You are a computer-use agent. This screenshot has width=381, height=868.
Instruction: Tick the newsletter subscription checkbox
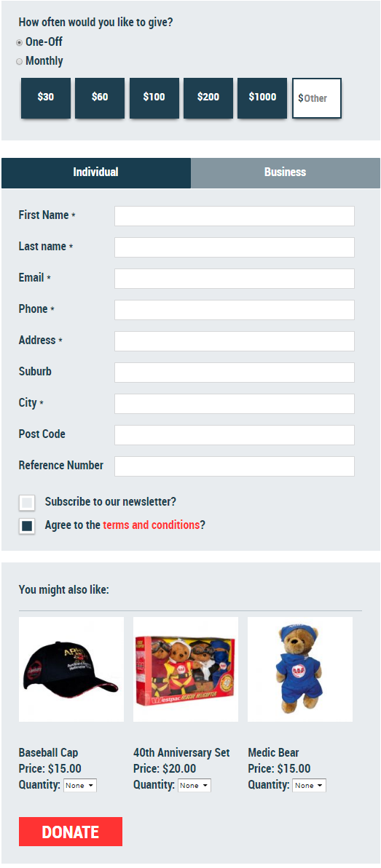pos(27,503)
